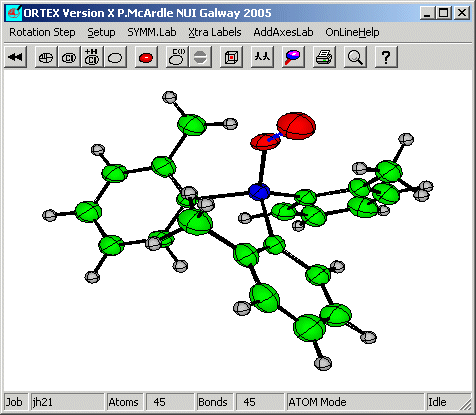
Task: Select the blue central atom in the structure
Action: [259, 192]
